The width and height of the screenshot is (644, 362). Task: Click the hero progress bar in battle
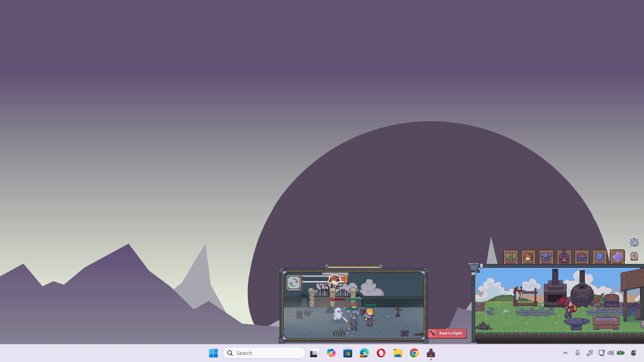coord(324,279)
